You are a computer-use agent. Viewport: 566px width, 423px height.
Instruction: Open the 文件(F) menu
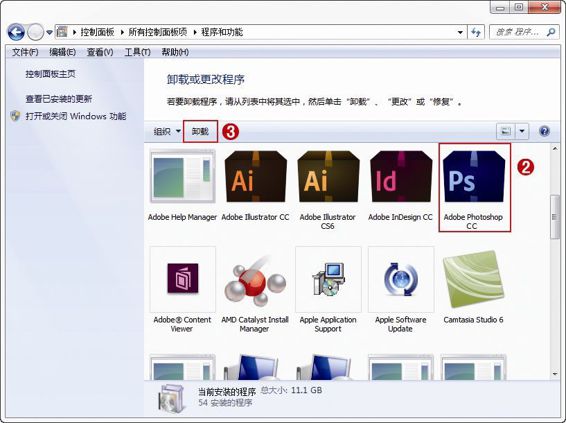(x=25, y=52)
